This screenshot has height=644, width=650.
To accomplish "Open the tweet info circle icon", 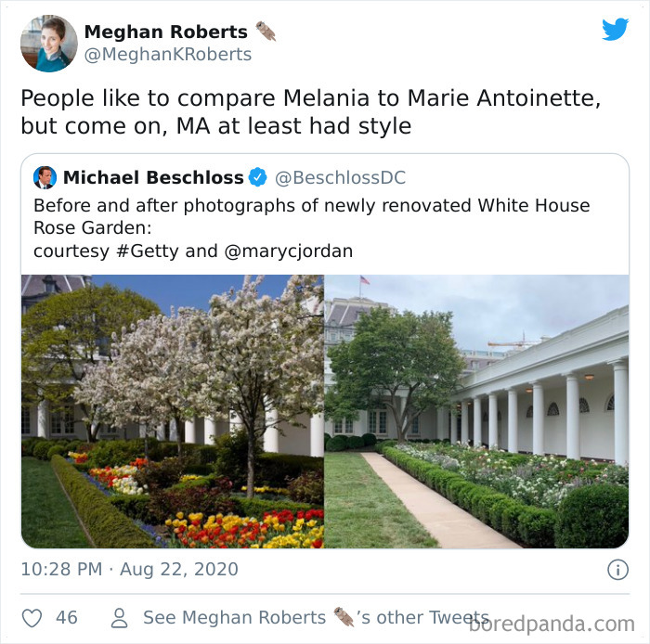I will [x=617, y=570].
